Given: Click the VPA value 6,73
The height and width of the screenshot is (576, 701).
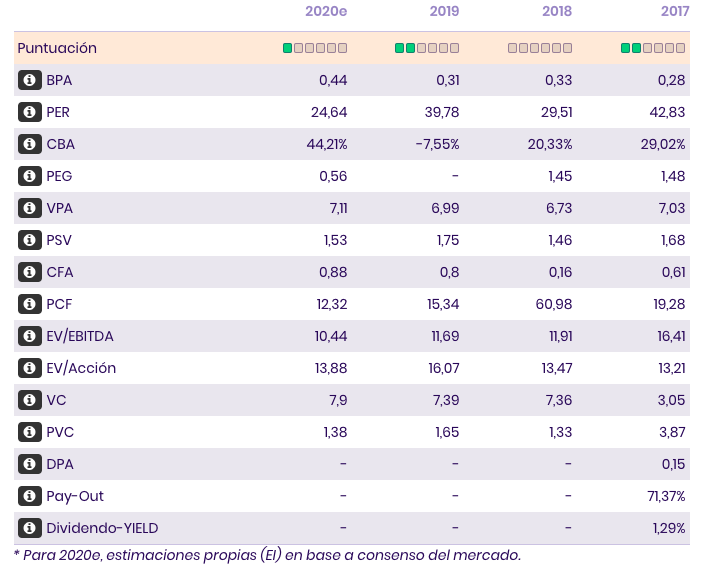Looking at the screenshot, I should tap(559, 208).
